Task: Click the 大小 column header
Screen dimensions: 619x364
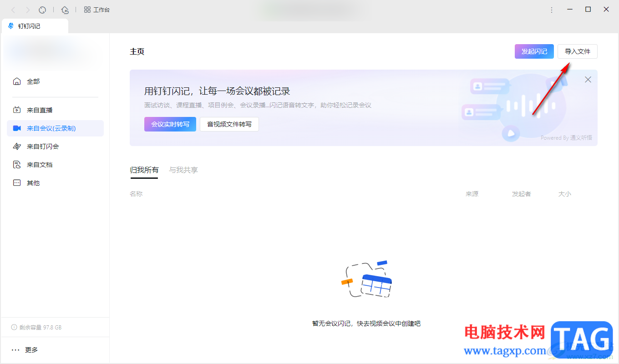Action: pyautogui.click(x=565, y=194)
